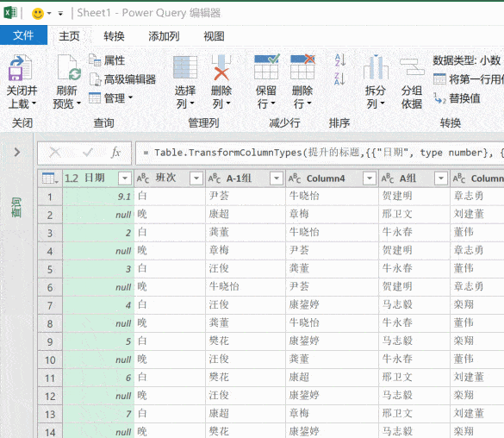Open the 高级编辑器 advanced editor
The image size is (504, 438).
tap(122, 79)
